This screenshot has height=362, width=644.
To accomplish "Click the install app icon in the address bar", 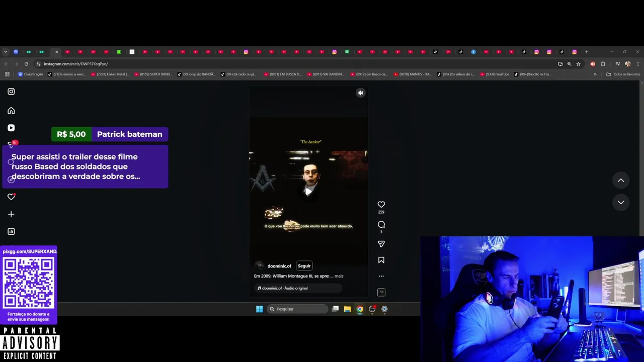I will coord(560,64).
